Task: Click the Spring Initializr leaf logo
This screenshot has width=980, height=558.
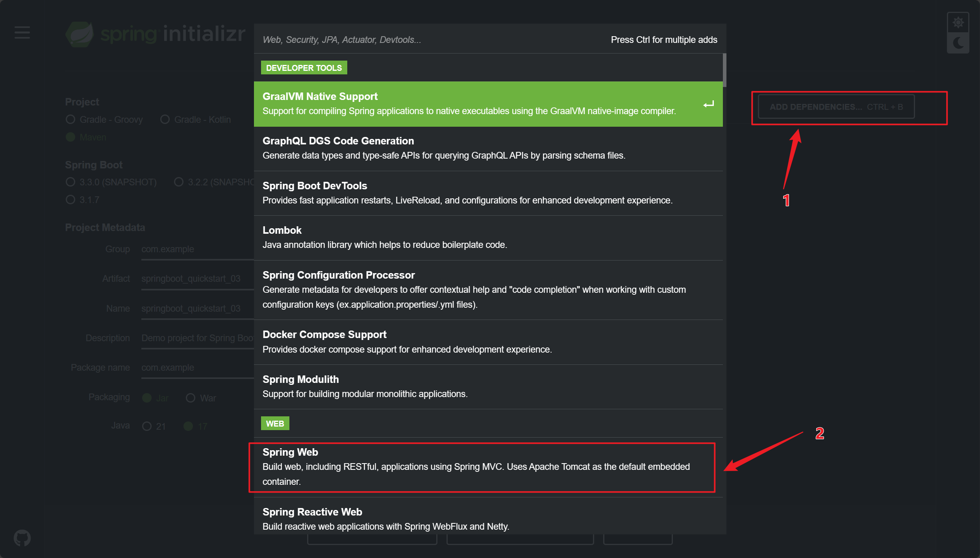Action: click(x=80, y=34)
